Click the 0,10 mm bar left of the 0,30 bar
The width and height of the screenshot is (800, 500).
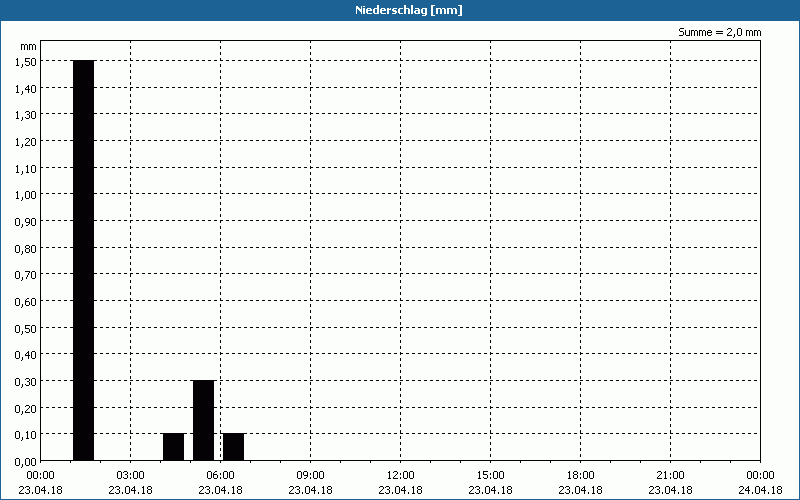tap(173, 447)
